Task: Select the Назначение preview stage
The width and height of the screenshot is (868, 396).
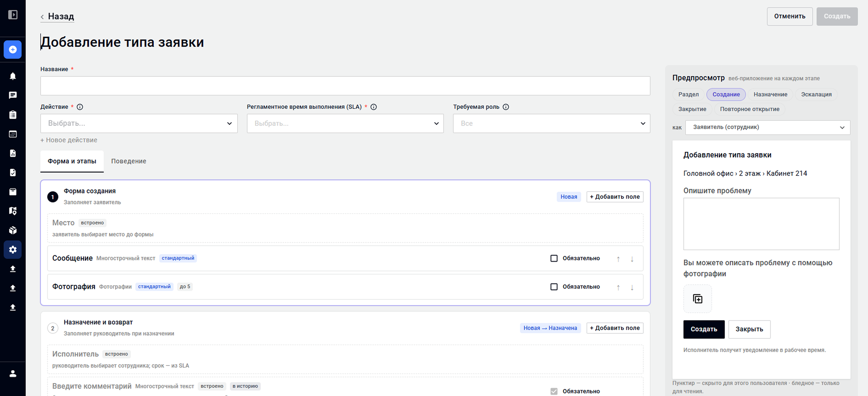Action: pyautogui.click(x=770, y=95)
